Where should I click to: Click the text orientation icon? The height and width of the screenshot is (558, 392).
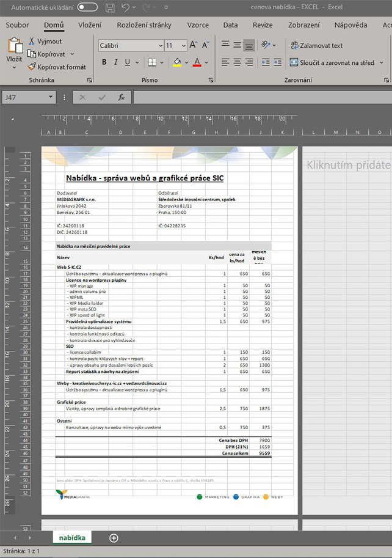(x=266, y=45)
